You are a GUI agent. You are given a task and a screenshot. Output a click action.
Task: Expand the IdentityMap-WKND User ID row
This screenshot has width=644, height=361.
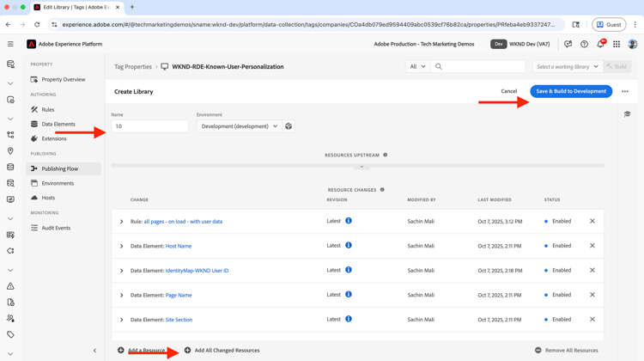pos(121,271)
